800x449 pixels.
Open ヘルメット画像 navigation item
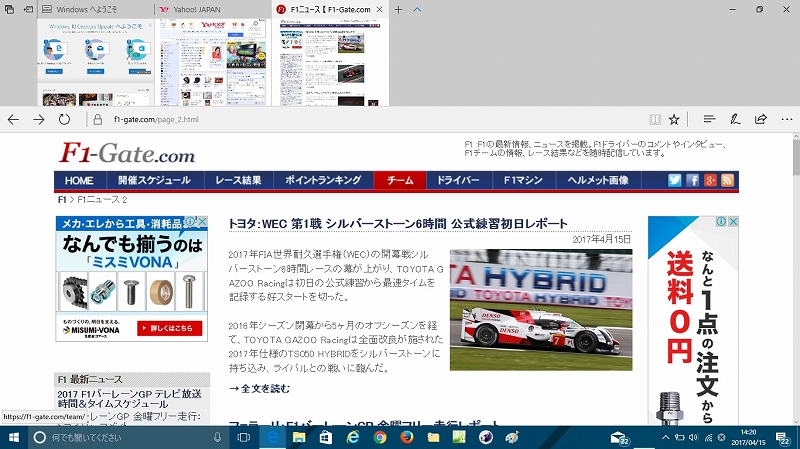(x=598, y=180)
